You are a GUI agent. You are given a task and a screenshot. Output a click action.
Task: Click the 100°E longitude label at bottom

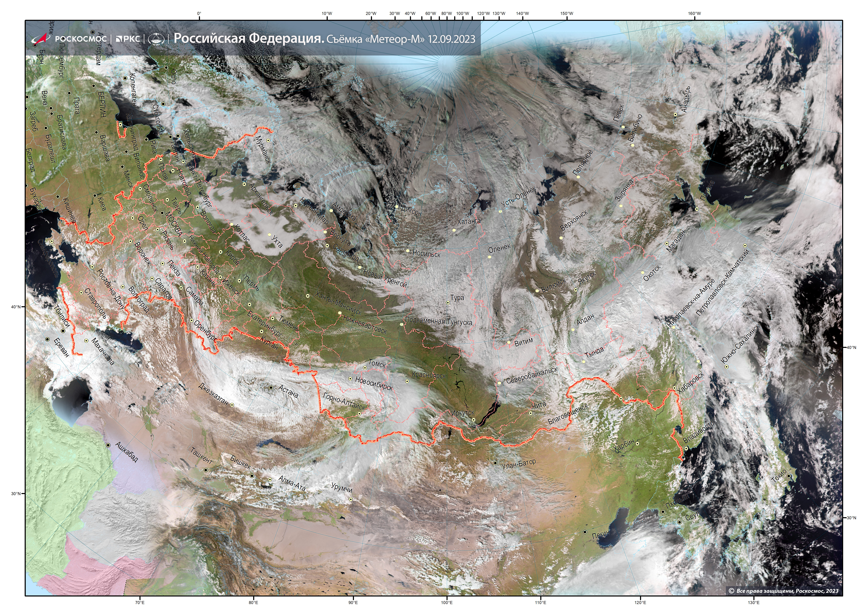pos(447,602)
